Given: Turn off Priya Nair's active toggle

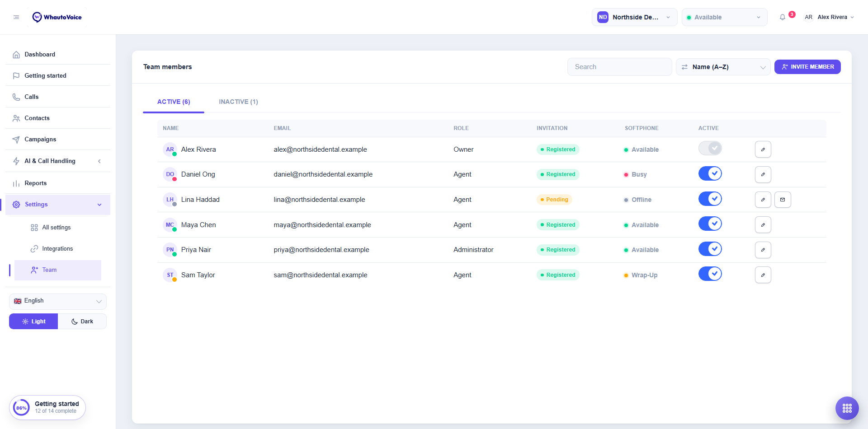Looking at the screenshot, I should pos(710,249).
